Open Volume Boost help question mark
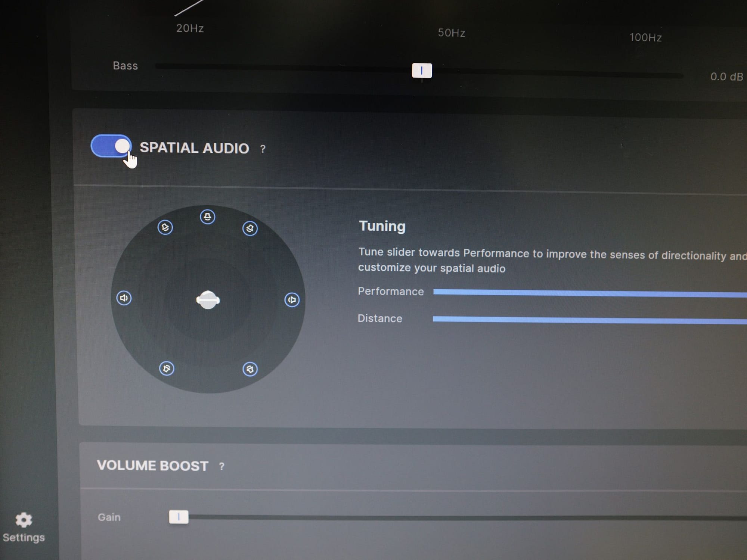The height and width of the screenshot is (560, 747). click(222, 466)
